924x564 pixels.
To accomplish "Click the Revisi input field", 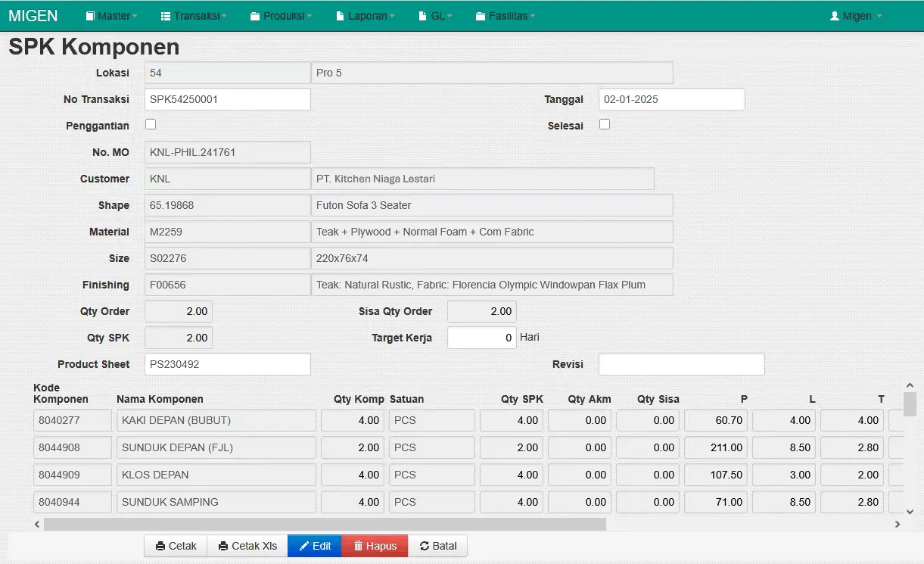I will pyautogui.click(x=682, y=364).
